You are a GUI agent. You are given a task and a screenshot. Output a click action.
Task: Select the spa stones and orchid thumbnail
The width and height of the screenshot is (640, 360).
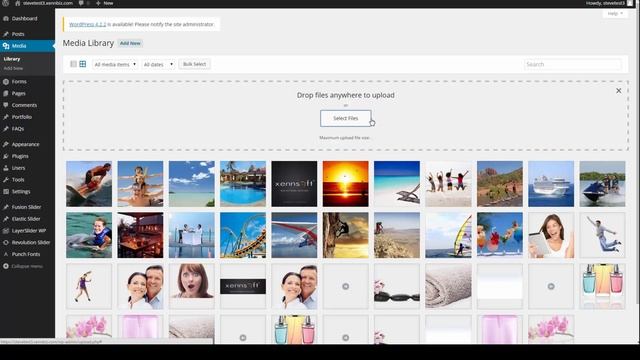tap(397, 286)
